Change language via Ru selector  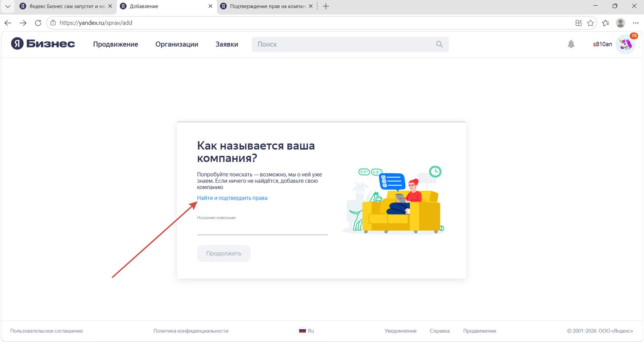tap(306, 331)
